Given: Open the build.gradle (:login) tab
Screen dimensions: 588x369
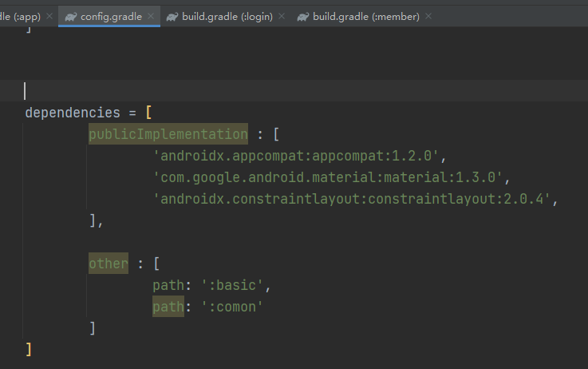Looking at the screenshot, I should pyautogui.click(x=227, y=17).
